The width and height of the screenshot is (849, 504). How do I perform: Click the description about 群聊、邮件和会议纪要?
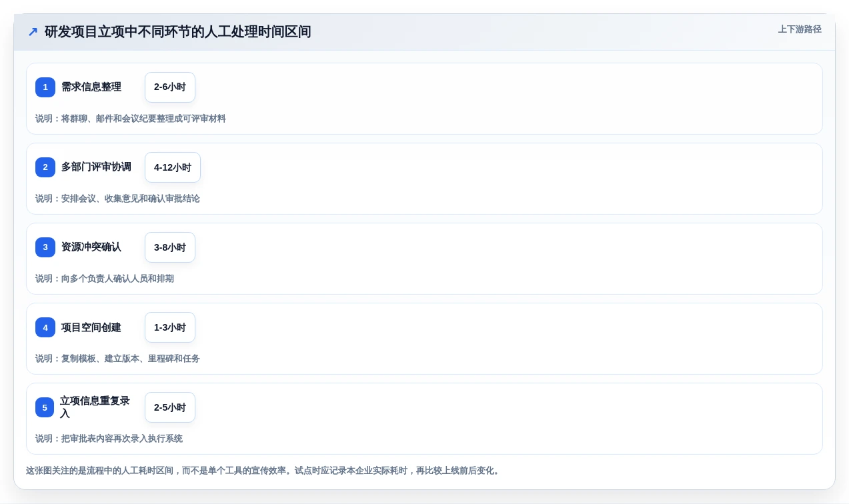pos(131,119)
